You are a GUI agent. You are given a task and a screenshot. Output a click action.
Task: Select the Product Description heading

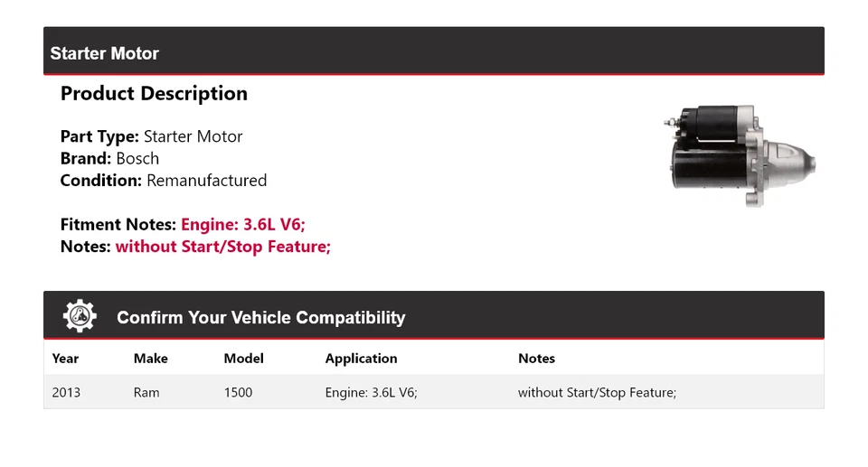pyautogui.click(x=154, y=94)
